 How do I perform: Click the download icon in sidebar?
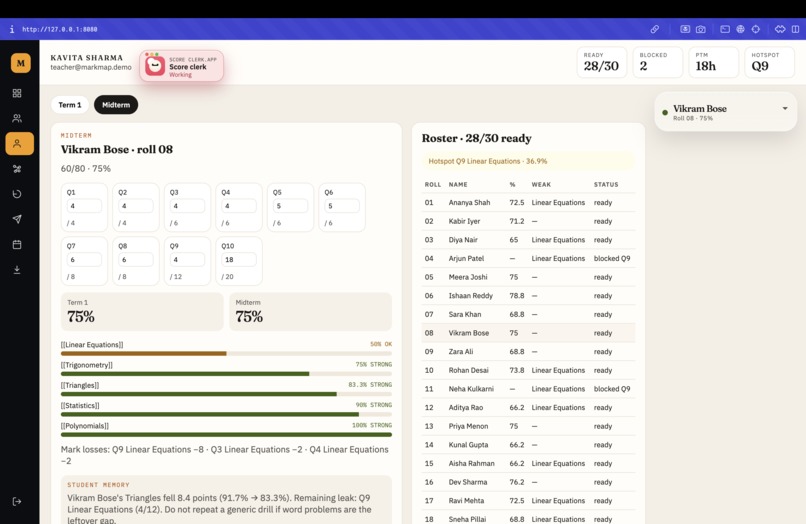[x=17, y=269]
